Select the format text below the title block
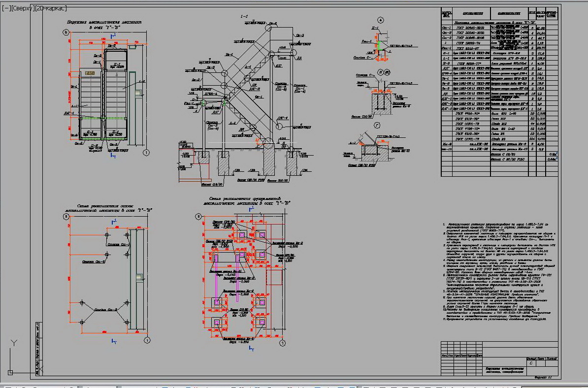This screenshot has height=388, width=588. tap(542, 377)
